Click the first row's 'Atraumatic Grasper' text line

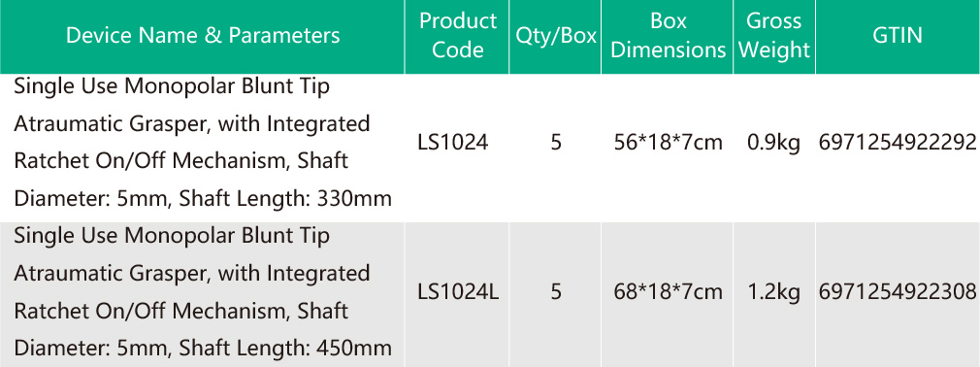(192, 124)
